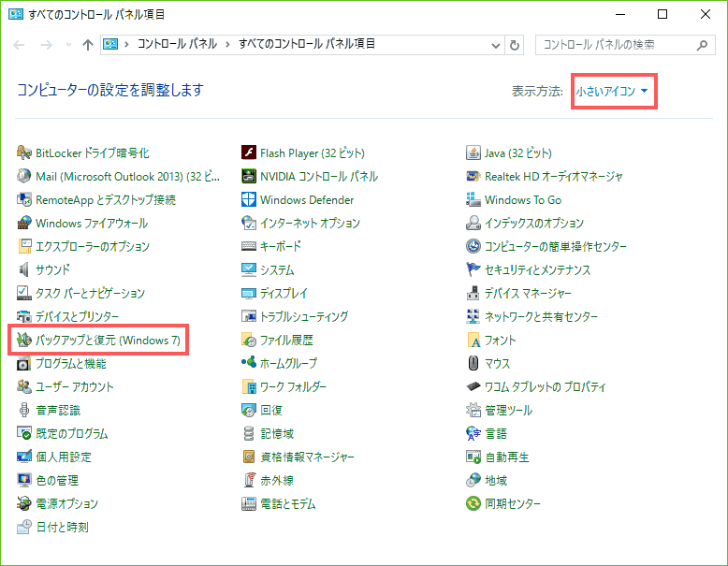Open the 色の管理 link
The image size is (728, 566).
tap(57, 480)
